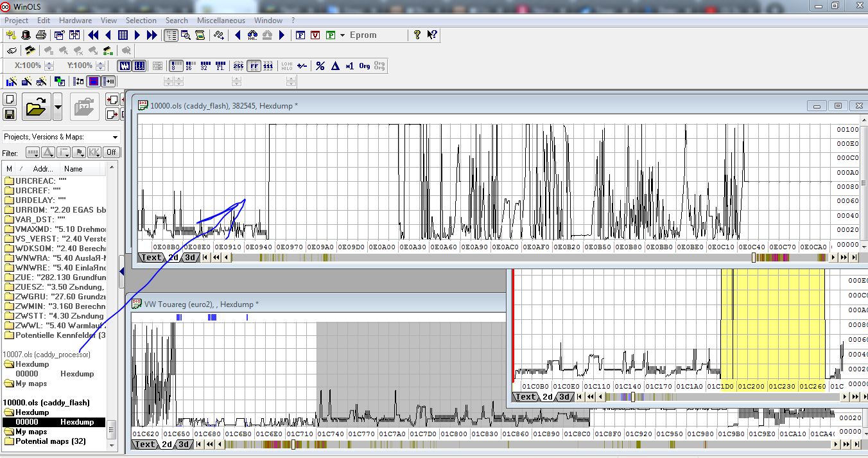
Task: Click the yellow question mark help icon
Action: (417, 35)
